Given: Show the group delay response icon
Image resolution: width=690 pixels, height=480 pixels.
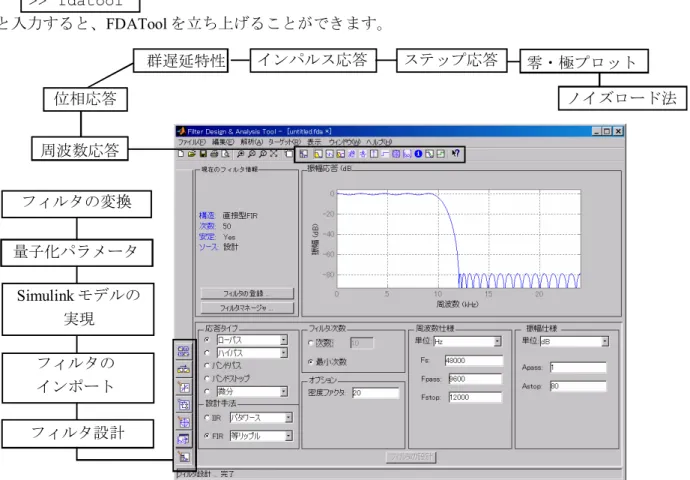Looking at the screenshot, I should [351, 154].
